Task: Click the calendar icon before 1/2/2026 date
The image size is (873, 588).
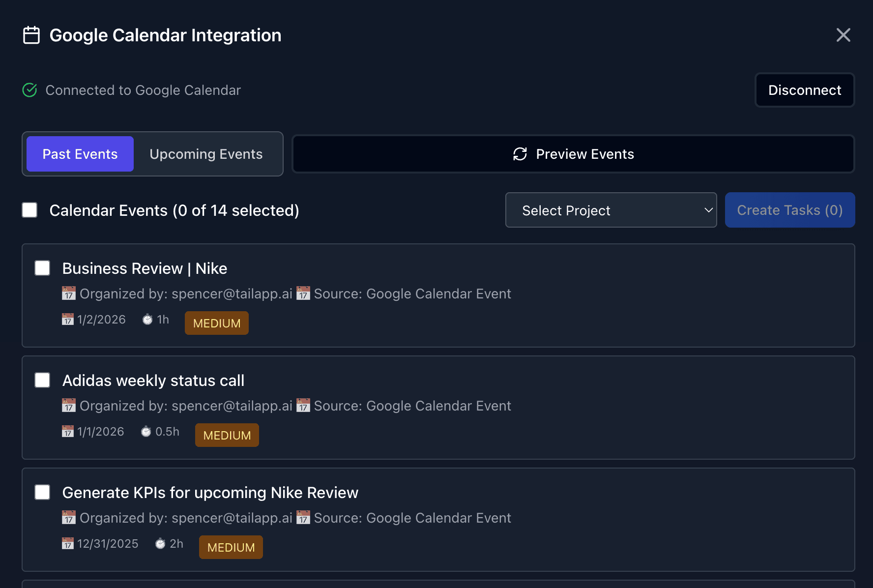Action: [x=68, y=319]
